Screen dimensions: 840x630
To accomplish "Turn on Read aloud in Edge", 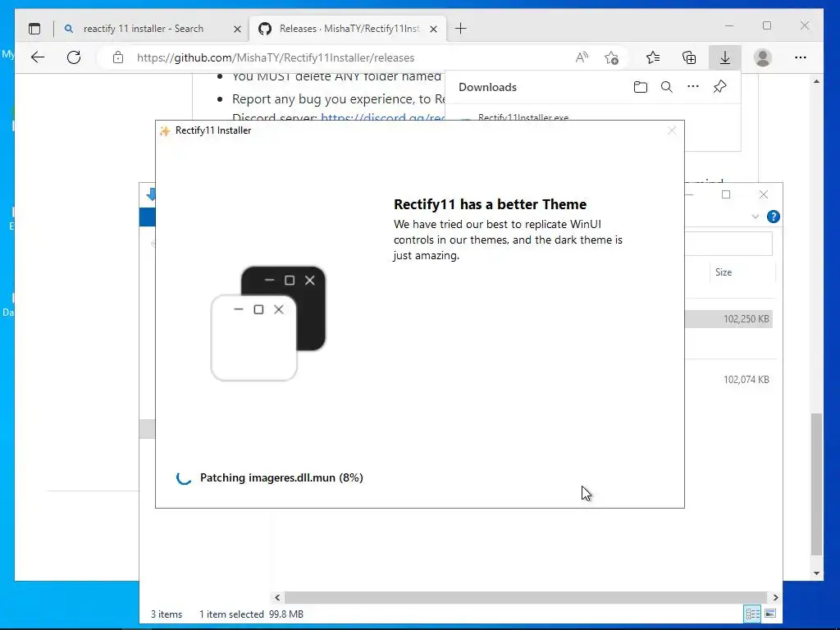I will click(x=582, y=57).
